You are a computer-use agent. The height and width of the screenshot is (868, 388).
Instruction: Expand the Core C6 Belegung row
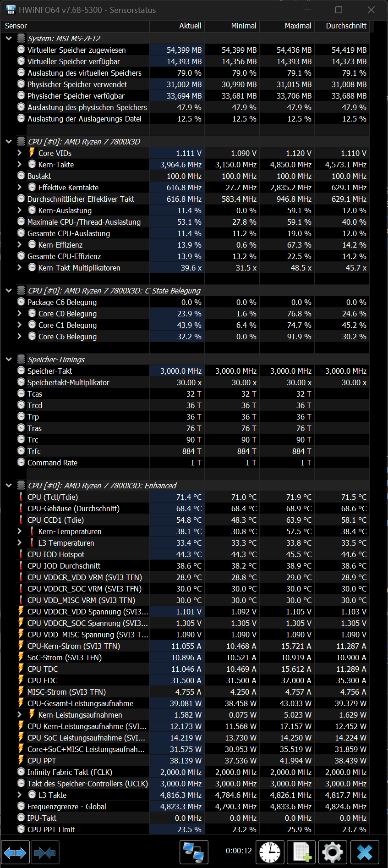click(x=19, y=336)
